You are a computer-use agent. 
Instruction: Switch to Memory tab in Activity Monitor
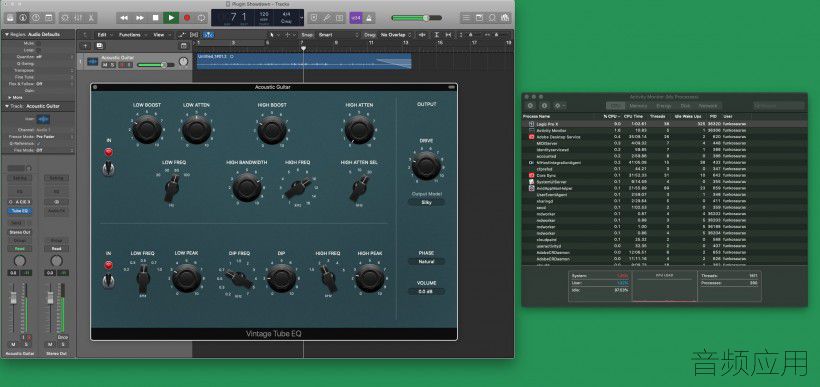tap(637, 106)
